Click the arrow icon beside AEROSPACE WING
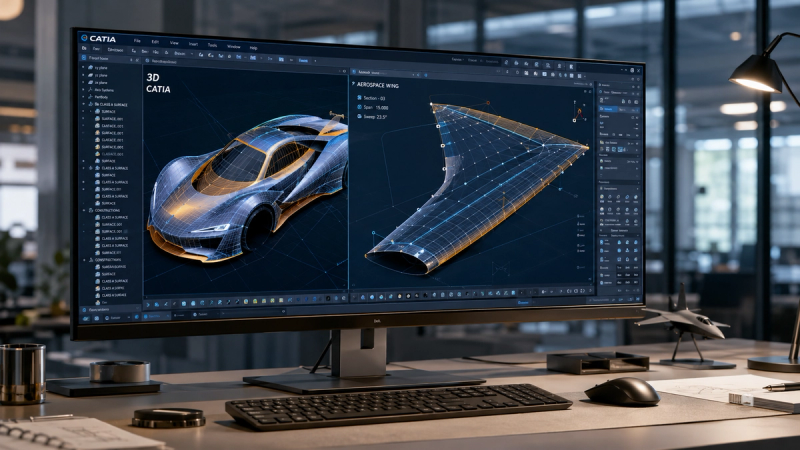The height and width of the screenshot is (450, 800). [353, 83]
